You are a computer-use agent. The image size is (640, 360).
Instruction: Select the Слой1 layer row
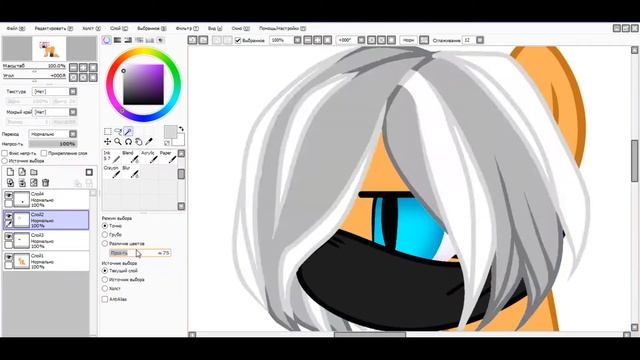pos(46,261)
